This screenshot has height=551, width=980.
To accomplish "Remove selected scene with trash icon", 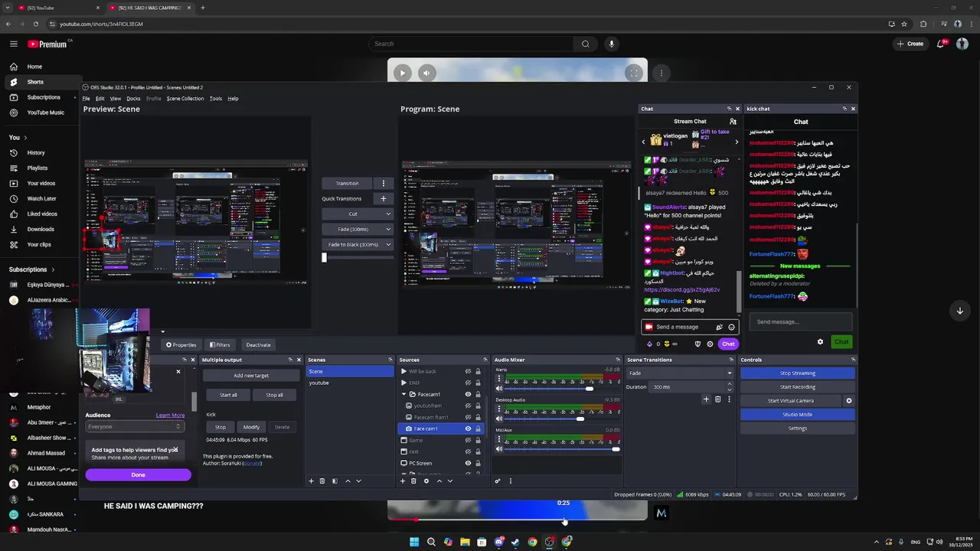I will (322, 481).
